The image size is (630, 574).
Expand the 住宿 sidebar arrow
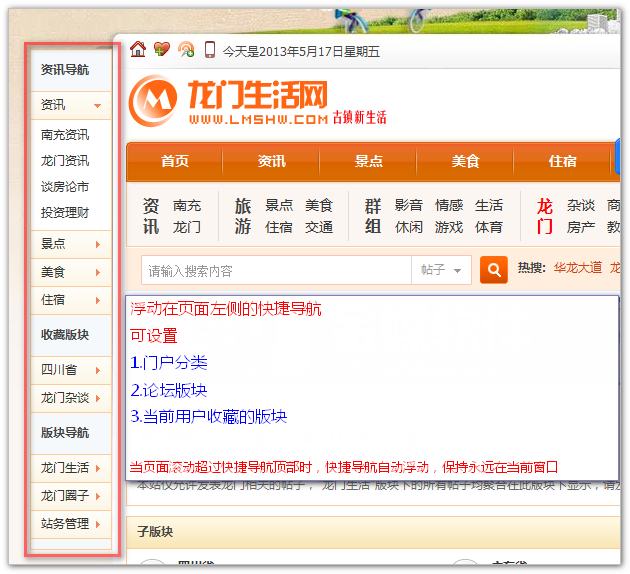(98, 300)
